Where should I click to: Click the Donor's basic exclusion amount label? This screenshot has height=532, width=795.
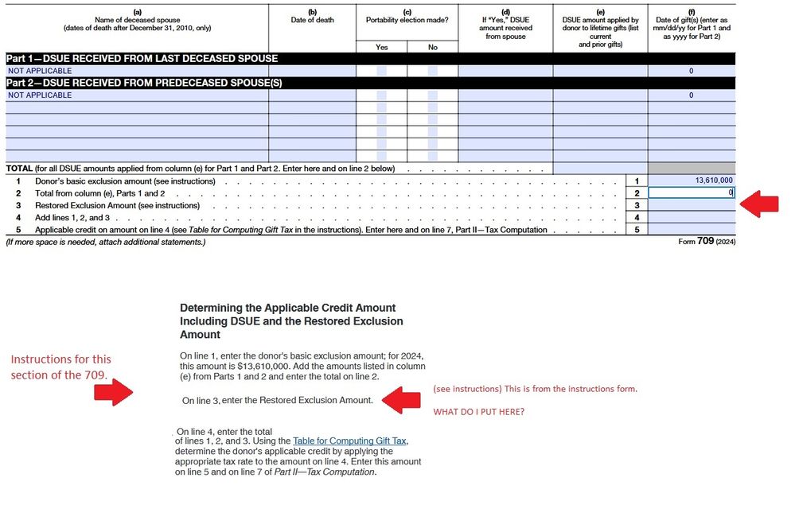pos(125,181)
